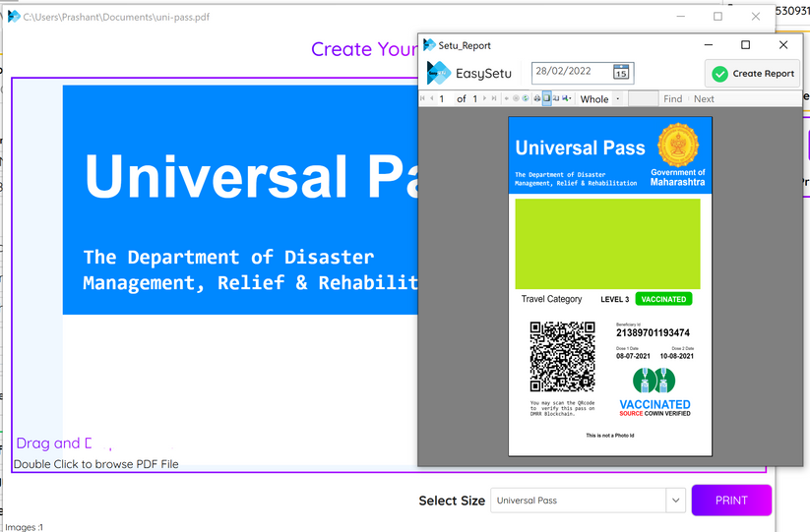The image size is (810, 532).
Task: Open calendar picker icon beside date
Action: pos(621,72)
